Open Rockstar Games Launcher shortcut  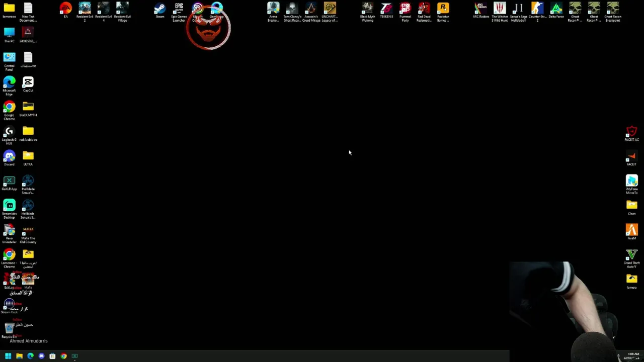coord(443,11)
